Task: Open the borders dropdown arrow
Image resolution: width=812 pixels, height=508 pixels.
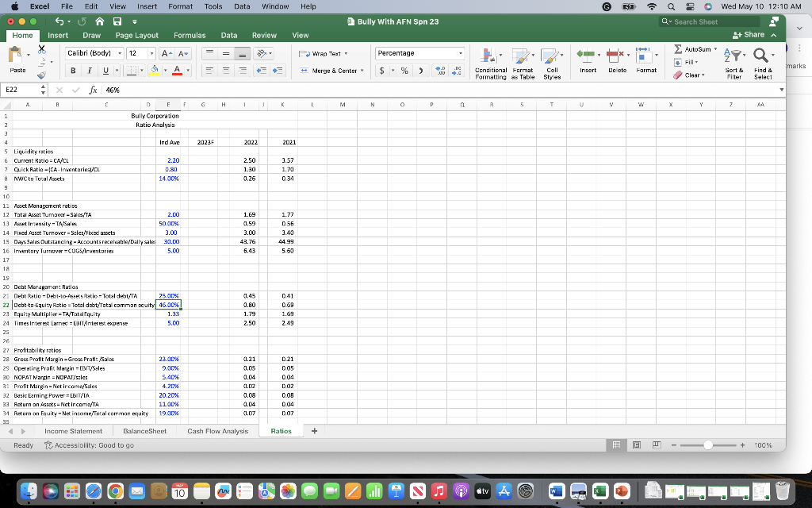Action: [141, 71]
